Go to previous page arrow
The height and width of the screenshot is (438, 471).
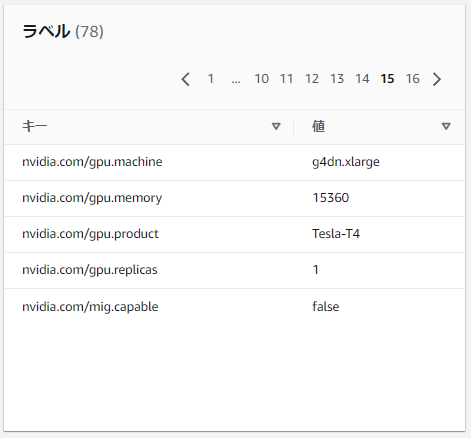tap(186, 79)
